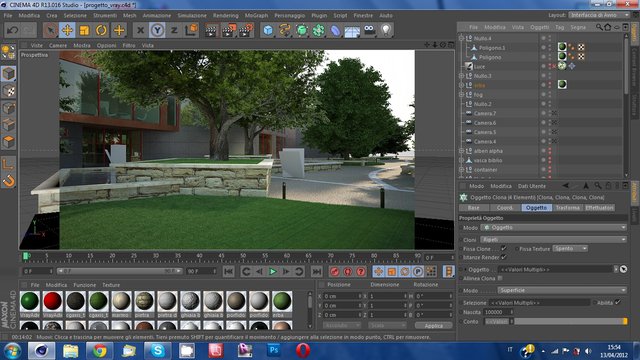This screenshot has width=640, height=360.
Task: Add a Cube primitive object
Action: (x=268, y=30)
